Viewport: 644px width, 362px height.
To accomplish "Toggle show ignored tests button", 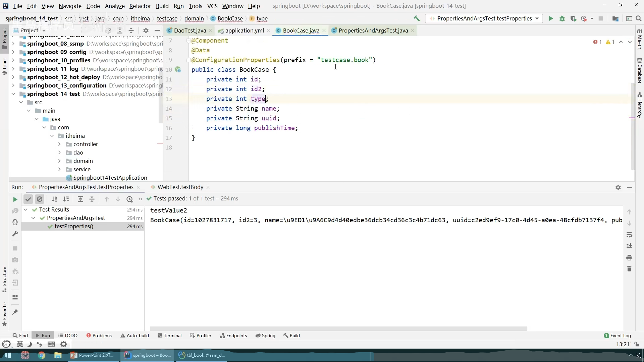I will pyautogui.click(x=40, y=199).
